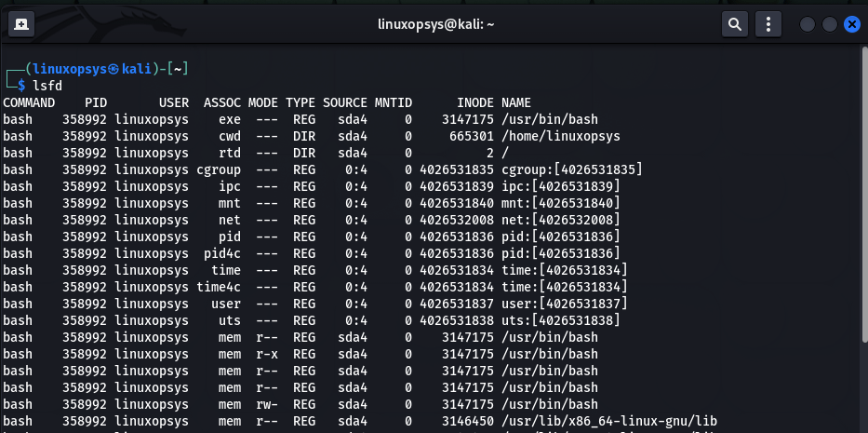Click the INODE column header
Screen dimensions: 868x433
[x=474, y=102]
